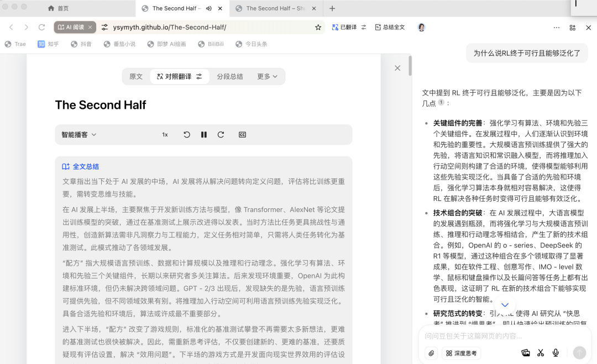Open the user profile avatar
The width and height of the screenshot is (597, 364).
[421, 27]
